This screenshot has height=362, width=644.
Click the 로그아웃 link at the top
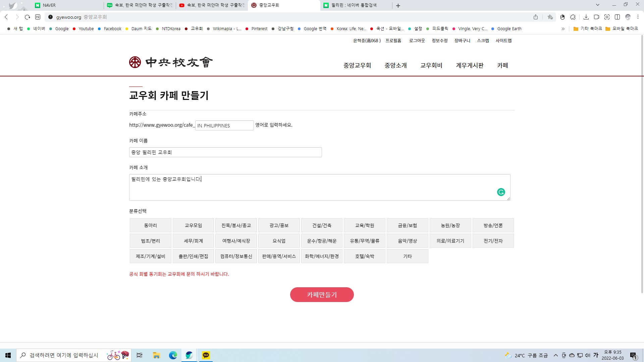point(417,41)
